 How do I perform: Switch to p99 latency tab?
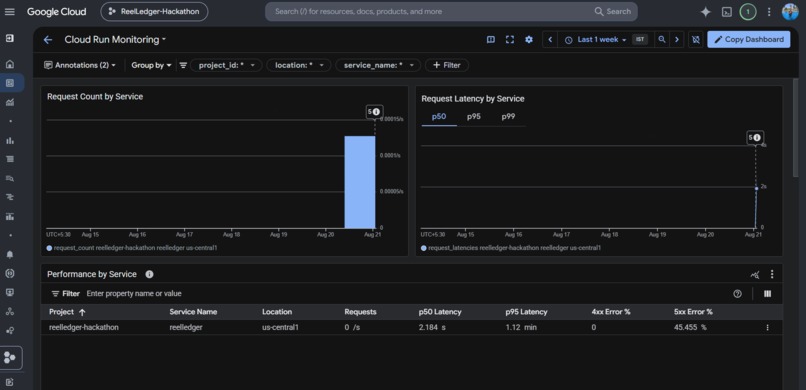[x=508, y=117]
